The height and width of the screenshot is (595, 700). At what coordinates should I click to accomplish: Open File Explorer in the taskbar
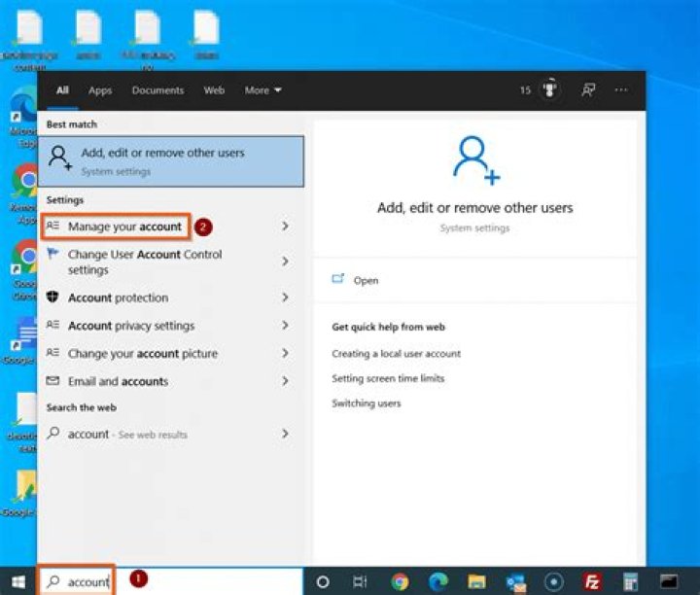pyautogui.click(x=476, y=581)
